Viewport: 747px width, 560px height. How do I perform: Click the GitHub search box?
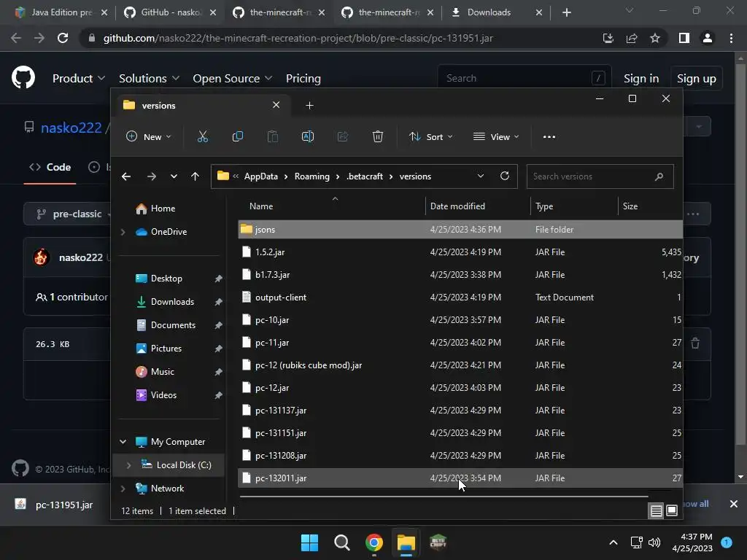[524, 78]
